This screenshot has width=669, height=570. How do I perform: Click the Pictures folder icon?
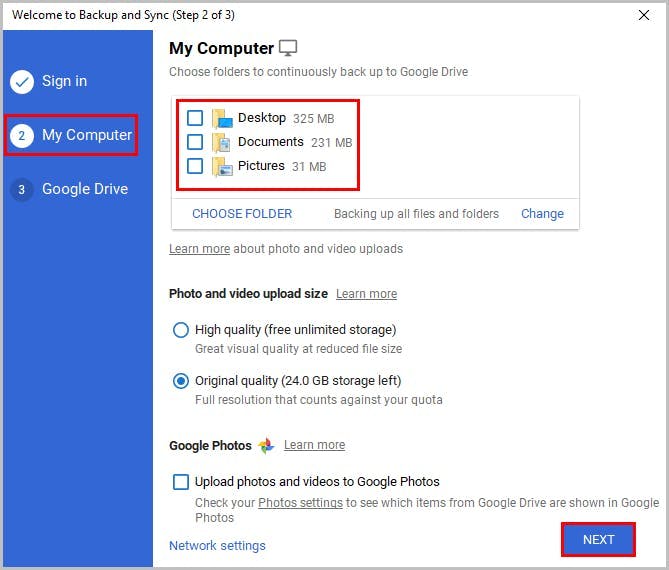click(x=222, y=166)
